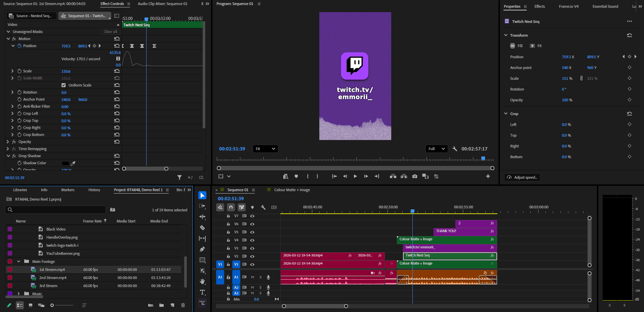Open timeline display settings wrench
The width and height of the screenshot is (644, 312).
263,207
